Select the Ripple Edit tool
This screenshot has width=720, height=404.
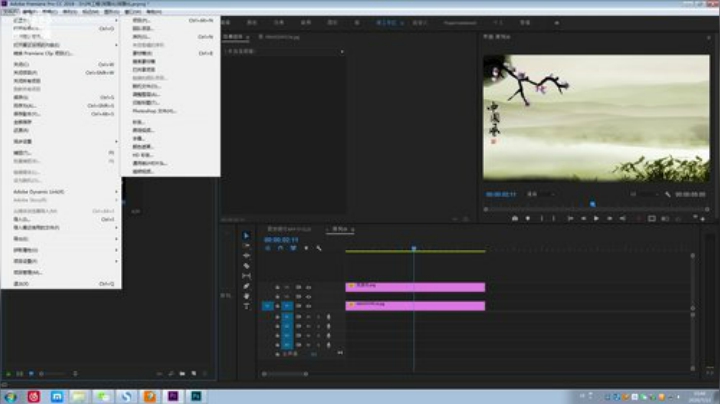click(246, 256)
